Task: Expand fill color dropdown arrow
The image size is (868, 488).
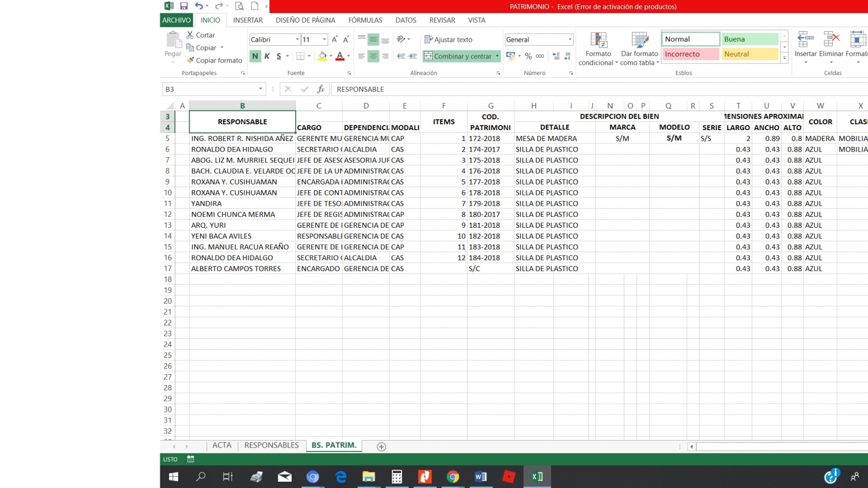Action: (330, 56)
